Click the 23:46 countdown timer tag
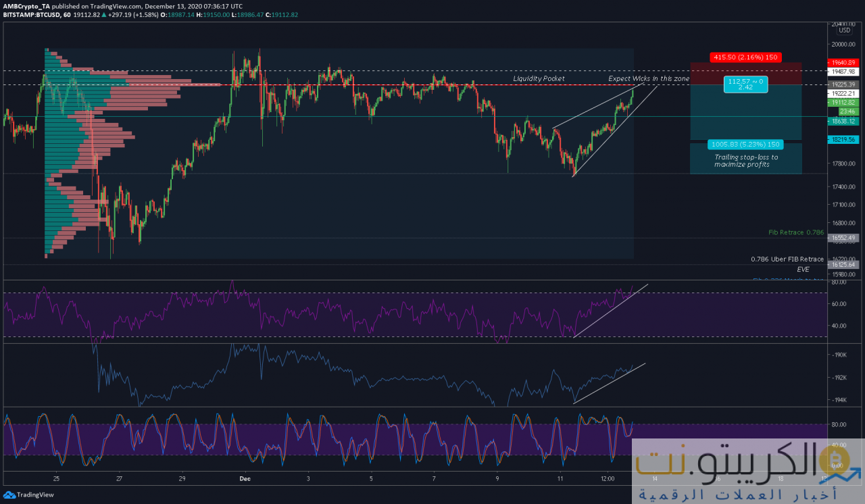Screen dimensions: 865x504 coord(847,111)
